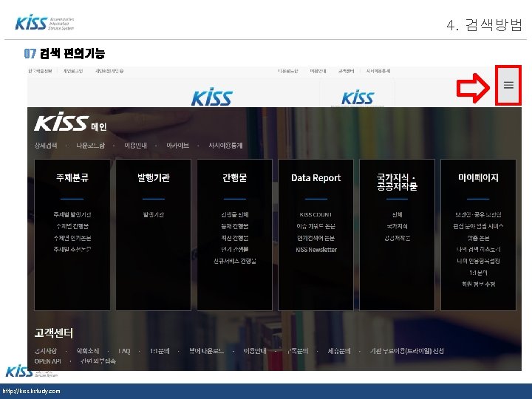
Task: Open 맞춤 논문 link
Action: pos(478,238)
